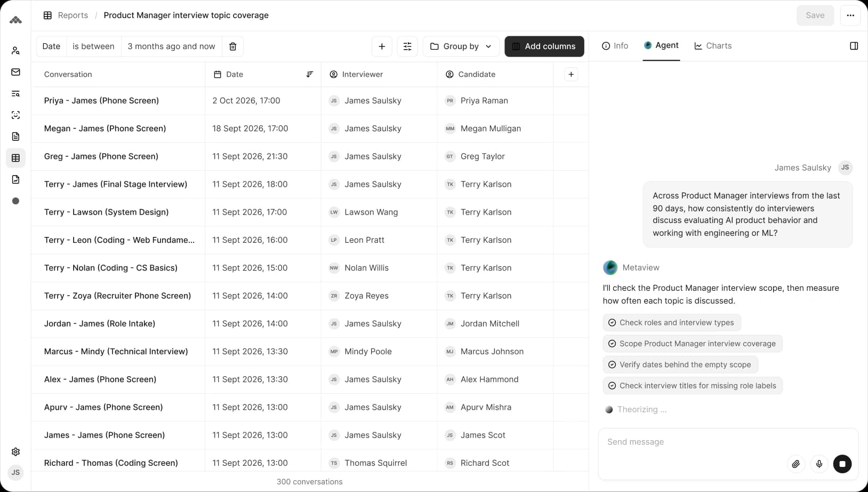The height and width of the screenshot is (492, 868).
Task: Change the 'is between' filter operator
Action: point(93,46)
